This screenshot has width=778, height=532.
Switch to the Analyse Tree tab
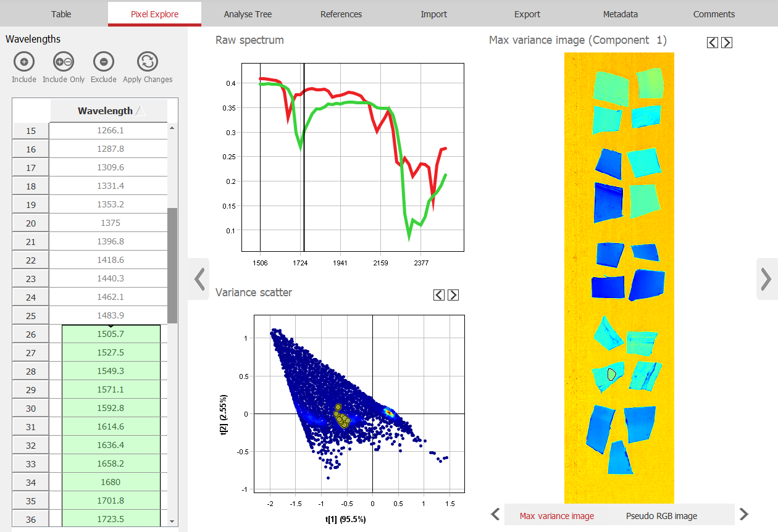pos(248,14)
